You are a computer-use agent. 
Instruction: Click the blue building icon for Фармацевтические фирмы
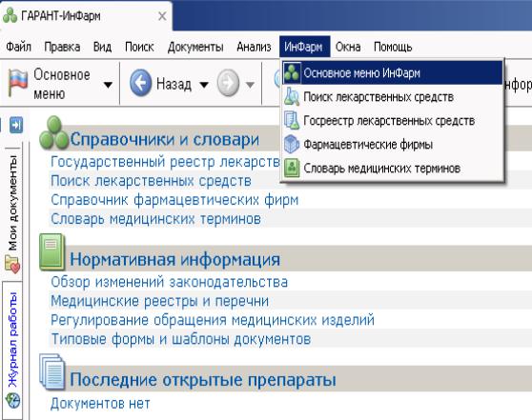point(292,144)
